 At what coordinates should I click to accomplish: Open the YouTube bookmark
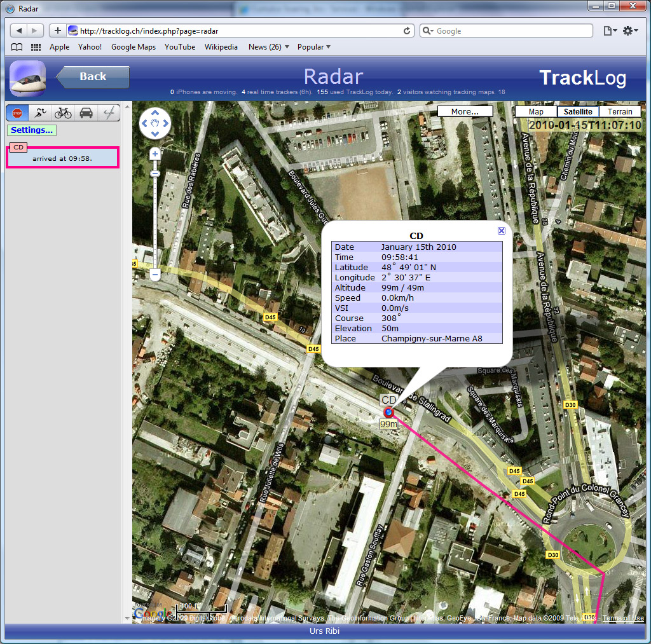(x=180, y=47)
